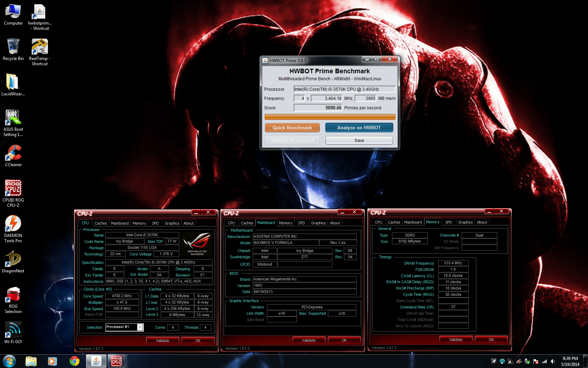Click Command Rate value 3T
Image resolution: width=588 pixels, height=368 pixels.
(453, 307)
